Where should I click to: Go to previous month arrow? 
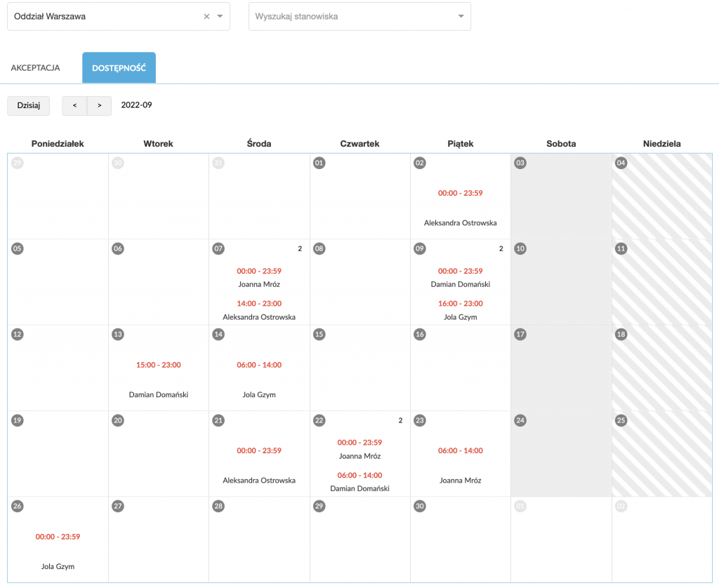coord(74,105)
